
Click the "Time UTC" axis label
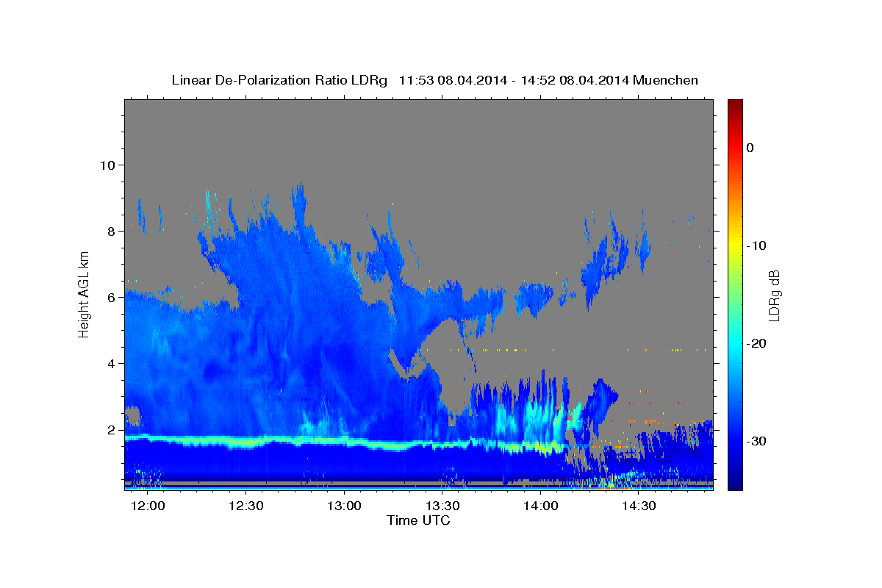click(418, 520)
